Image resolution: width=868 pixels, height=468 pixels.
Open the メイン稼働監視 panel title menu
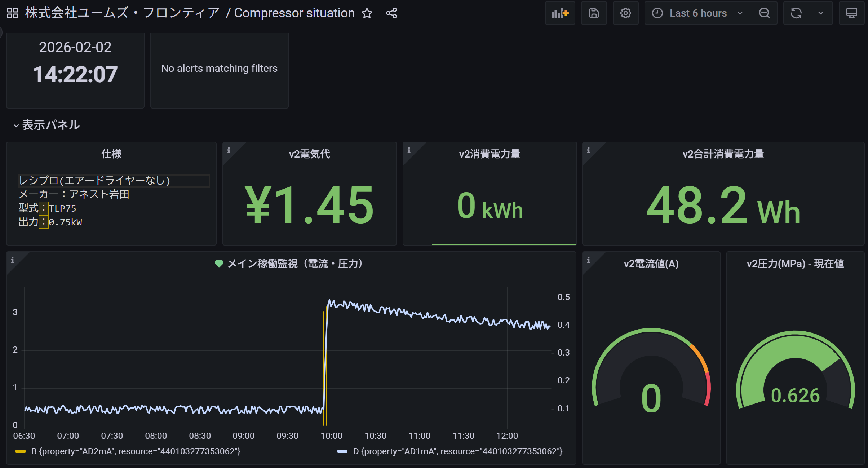[295, 264]
